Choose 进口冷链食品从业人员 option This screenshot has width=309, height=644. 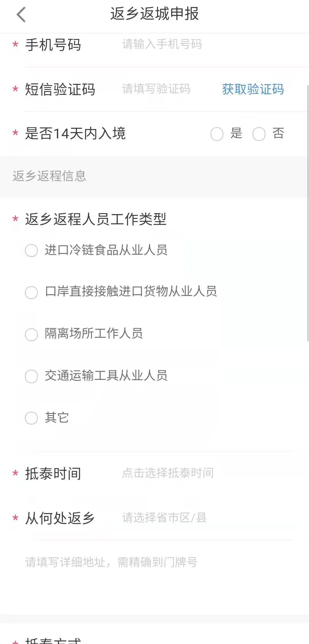(32, 250)
